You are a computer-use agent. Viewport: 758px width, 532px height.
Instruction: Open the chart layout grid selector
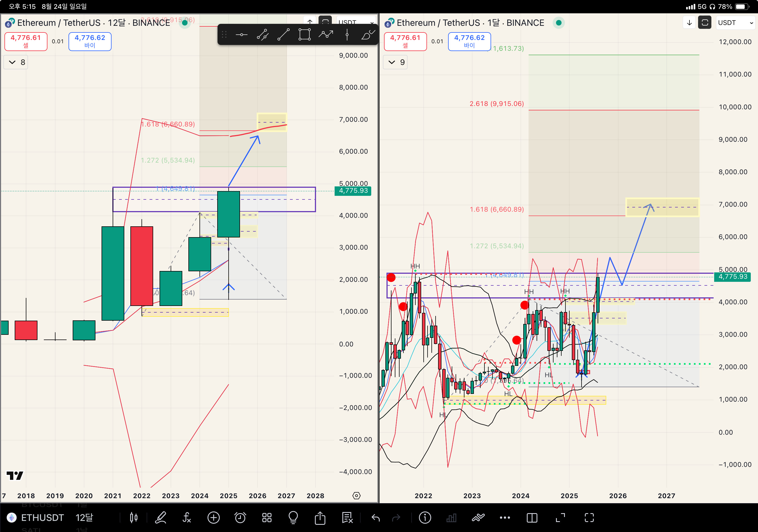(x=267, y=518)
